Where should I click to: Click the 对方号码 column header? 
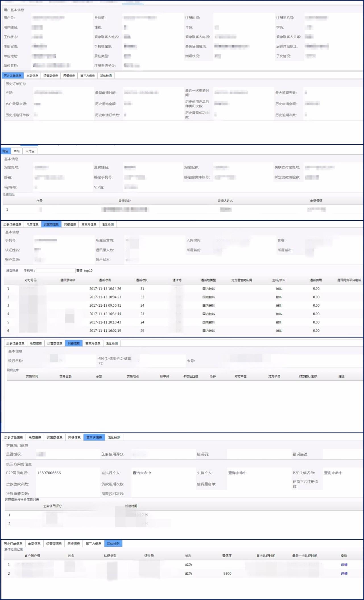(x=30, y=280)
